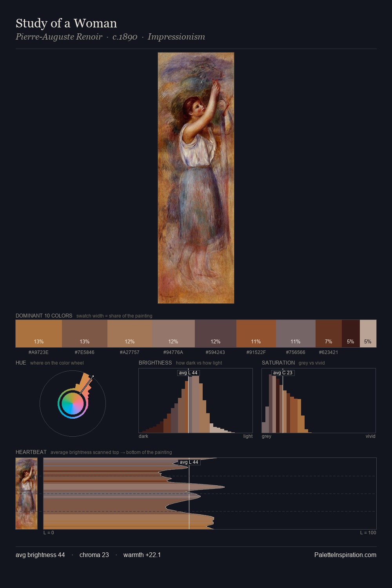The height and width of the screenshot is (588, 392).
Task: Click the 'SATURATION' section heading
Action: tap(278, 363)
